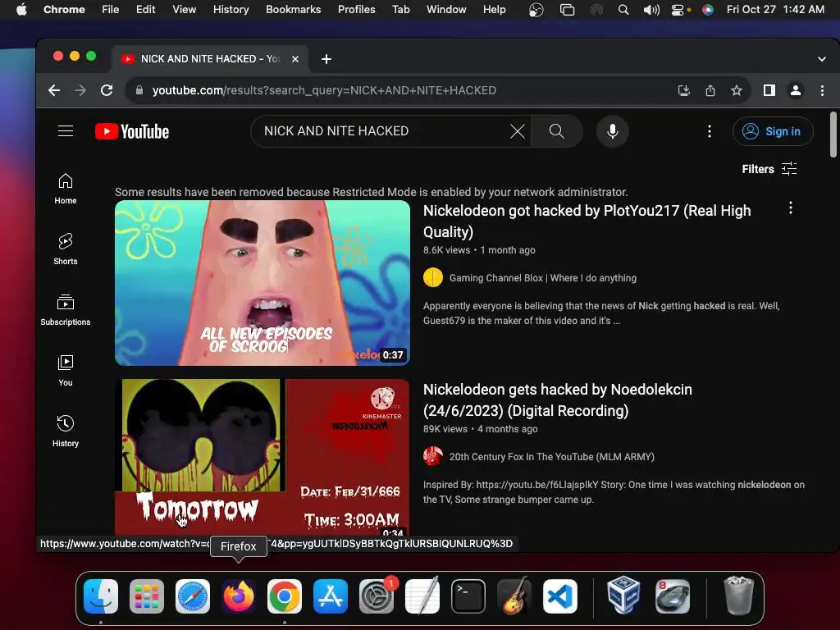
Task: Open the Trash in the Dock
Action: tap(739, 596)
